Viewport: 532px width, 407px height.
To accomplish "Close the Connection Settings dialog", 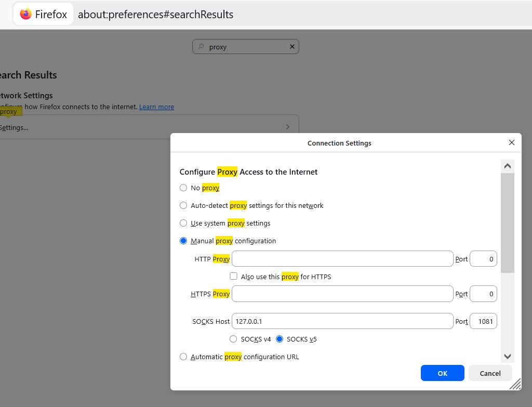I will click(x=511, y=142).
